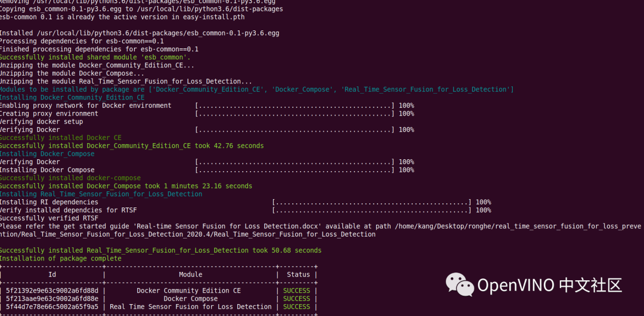Click "Enabling proxy network for Docker environment" text

pyautogui.click(x=85, y=106)
